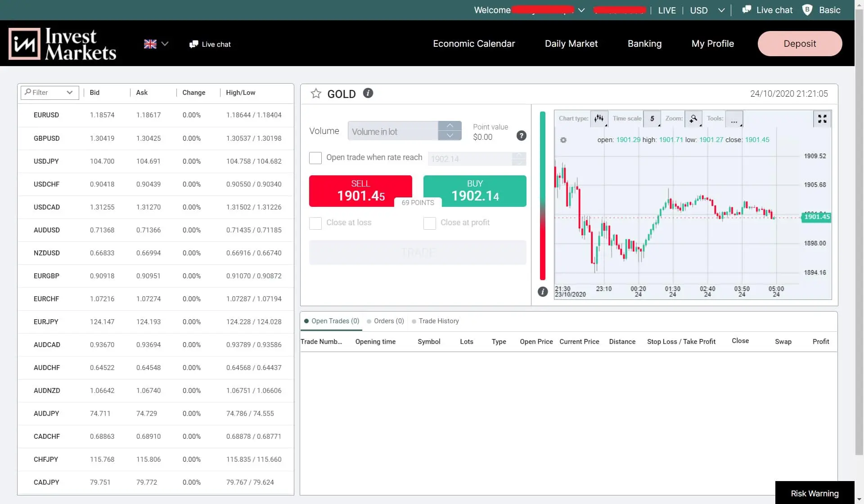Click the pink Deposit button

[x=800, y=44]
